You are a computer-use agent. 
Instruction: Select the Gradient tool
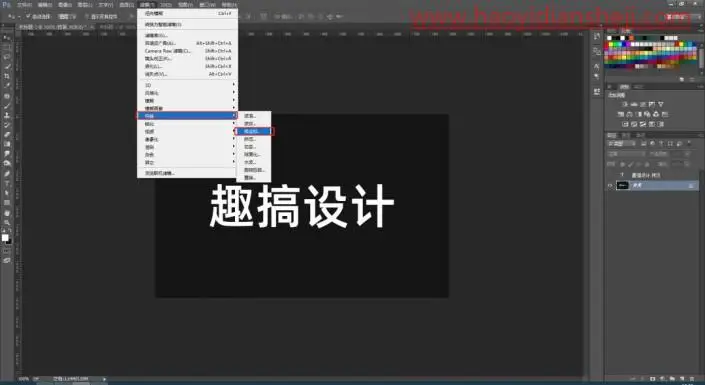click(x=7, y=144)
